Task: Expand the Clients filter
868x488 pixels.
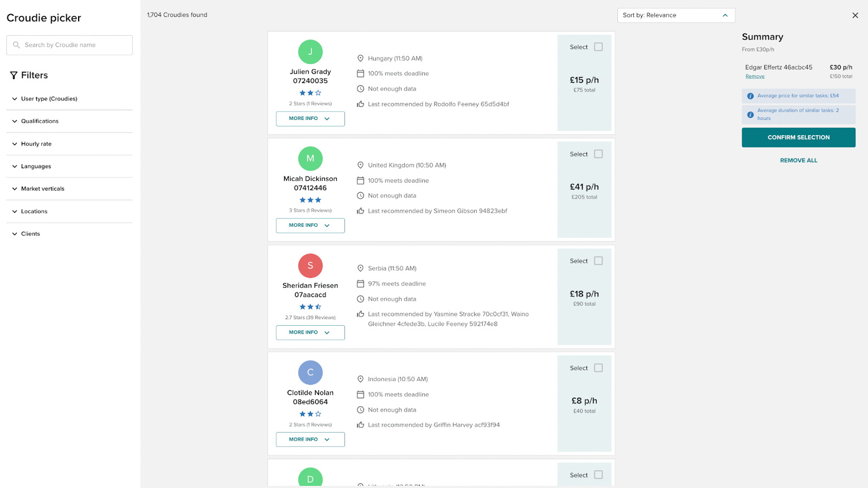Action: [x=69, y=233]
